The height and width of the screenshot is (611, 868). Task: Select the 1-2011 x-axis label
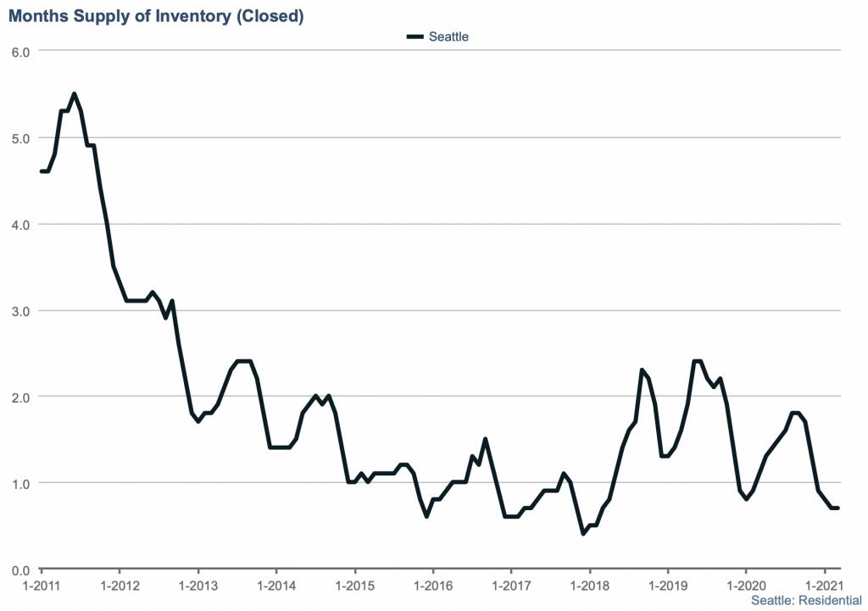click(41, 585)
